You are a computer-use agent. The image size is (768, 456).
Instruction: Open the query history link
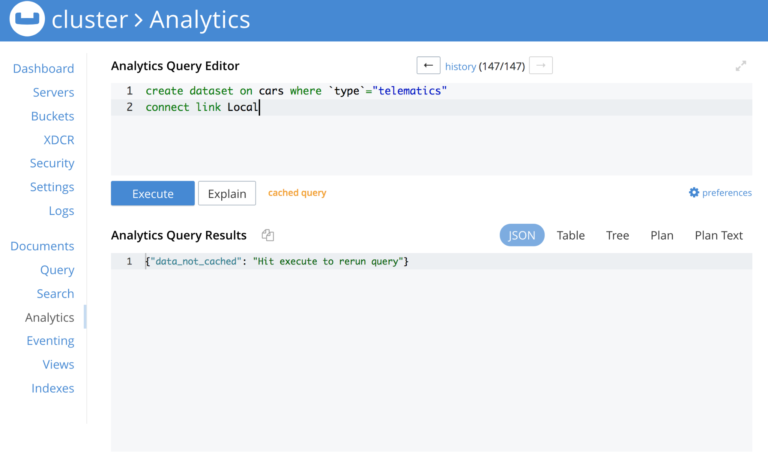click(460, 66)
